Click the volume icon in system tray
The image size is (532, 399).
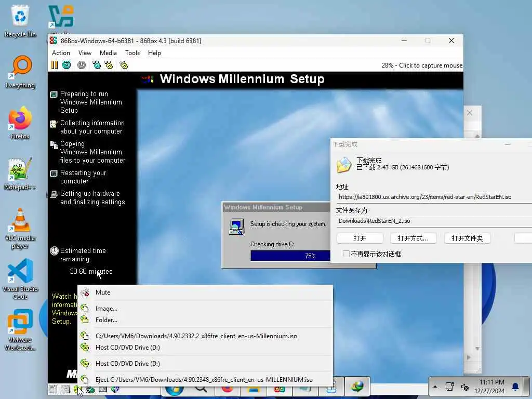465,387
